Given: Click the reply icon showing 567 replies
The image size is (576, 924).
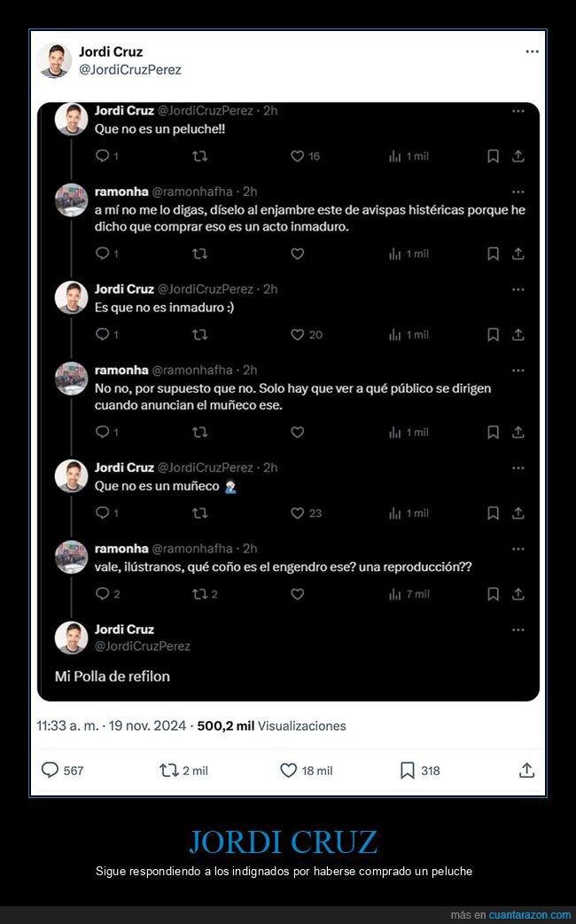Looking at the screenshot, I should 51,771.
